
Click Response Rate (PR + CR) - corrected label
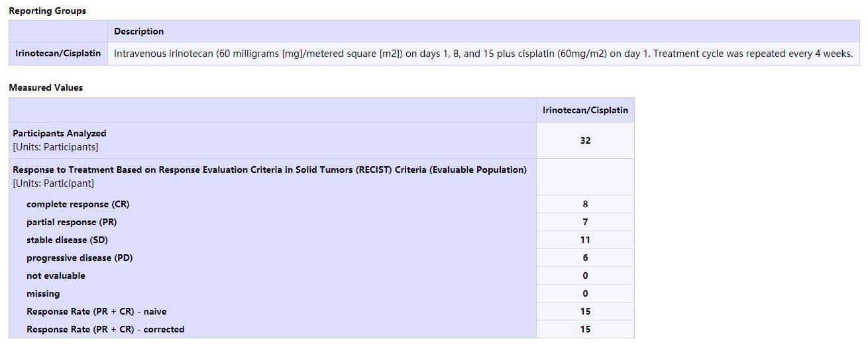point(105,329)
